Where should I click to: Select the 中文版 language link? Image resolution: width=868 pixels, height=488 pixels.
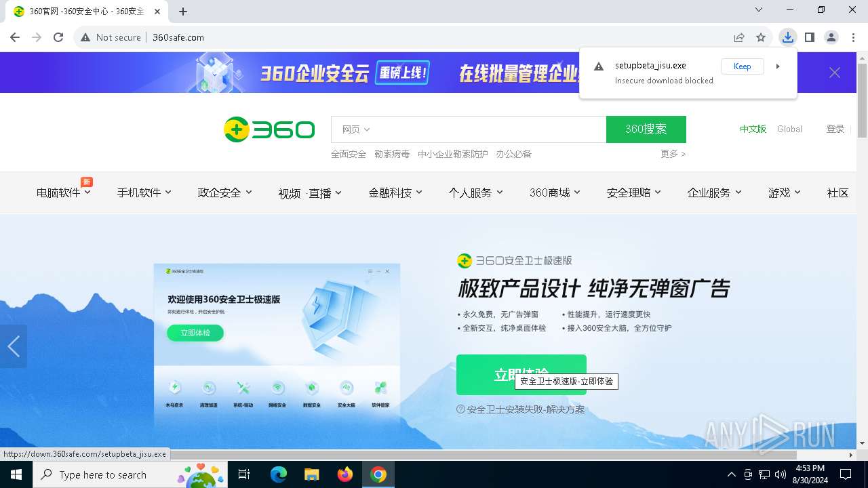[x=753, y=129]
